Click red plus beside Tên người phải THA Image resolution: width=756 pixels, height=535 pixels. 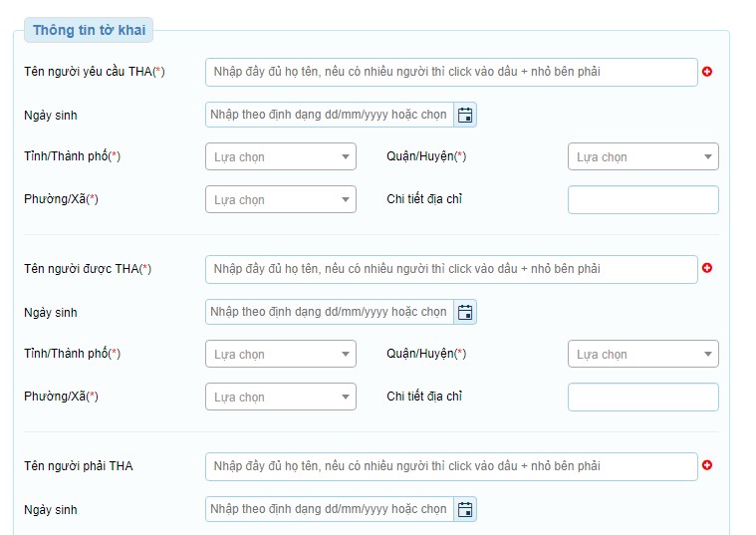coord(707,465)
